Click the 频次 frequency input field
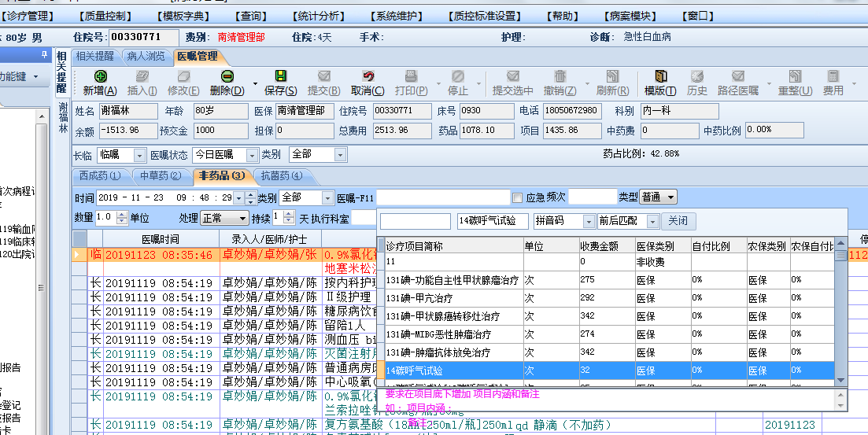868x435 pixels. click(593, 197)
